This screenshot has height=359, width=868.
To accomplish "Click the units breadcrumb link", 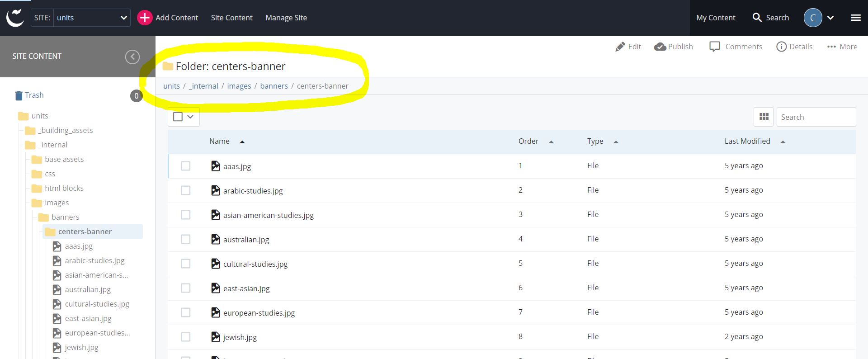I will [171, 86].
